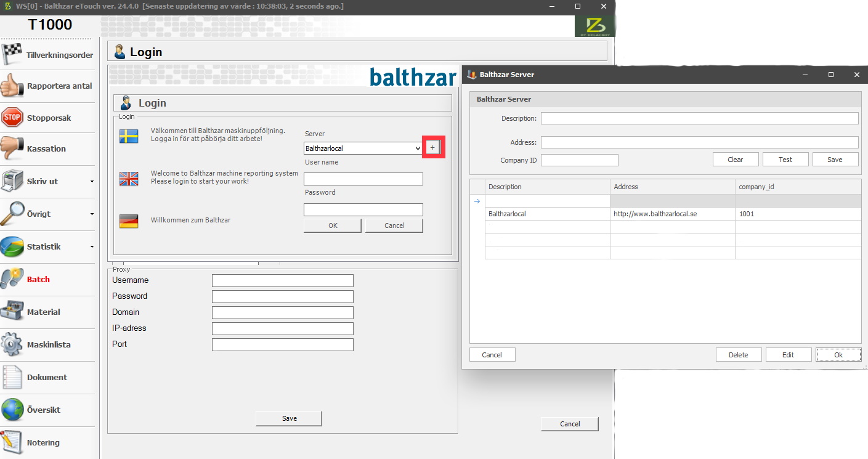Open the Dokument page icon
The height and width of the screenshot is (459, 868).
(12, 377)
